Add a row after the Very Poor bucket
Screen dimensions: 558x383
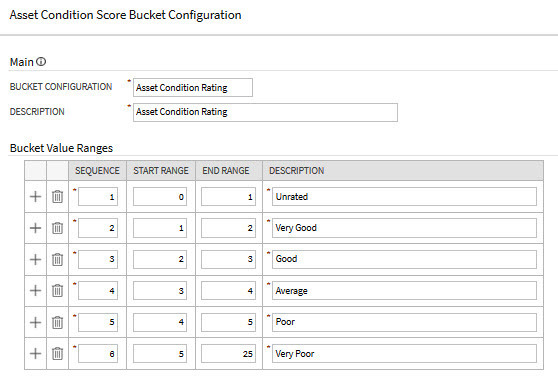[35, 353]
